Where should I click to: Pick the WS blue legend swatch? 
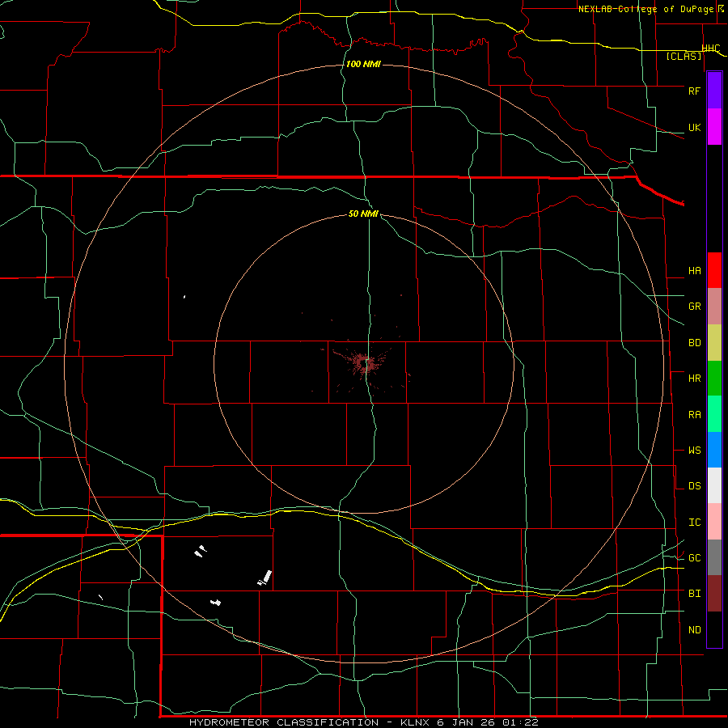coord(714,450)
